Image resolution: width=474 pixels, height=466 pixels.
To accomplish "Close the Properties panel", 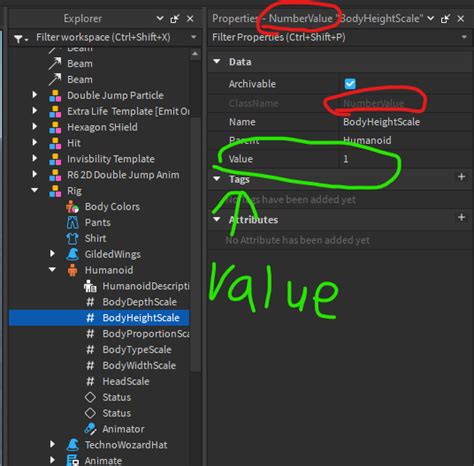I will coord(461,19).
